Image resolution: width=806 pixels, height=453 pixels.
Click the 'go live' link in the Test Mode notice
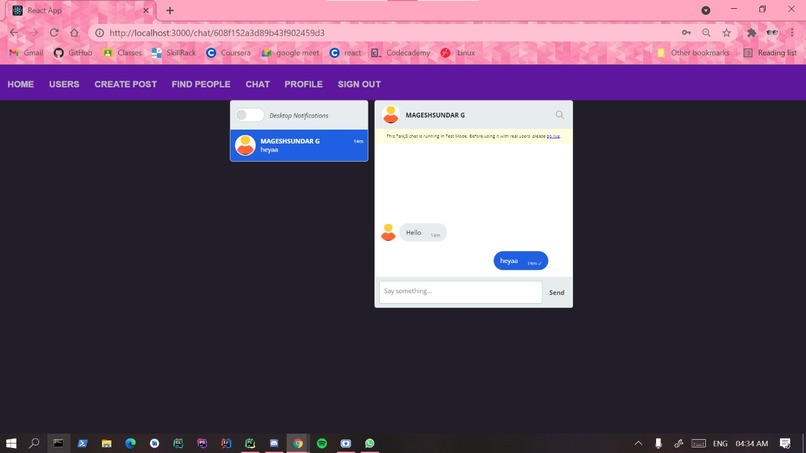(x=553, y=136)
